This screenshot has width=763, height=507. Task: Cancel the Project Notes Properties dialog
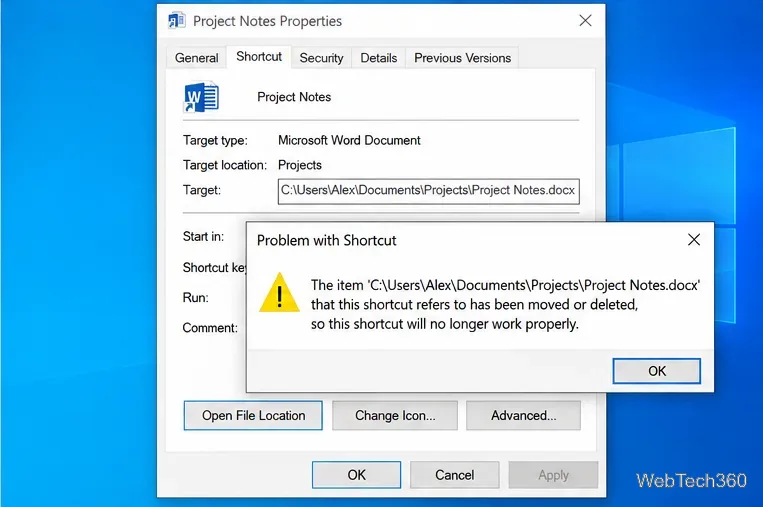coord(454,475)
